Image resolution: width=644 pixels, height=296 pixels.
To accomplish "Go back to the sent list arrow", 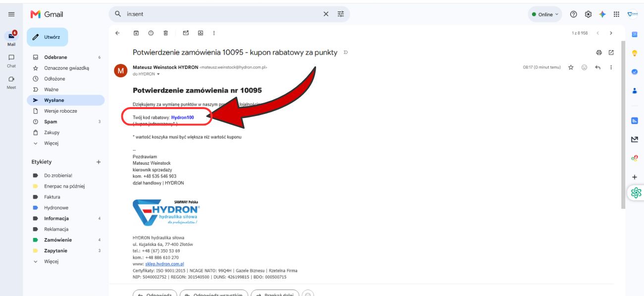I will pyautogui.click(x=117, y=33).
